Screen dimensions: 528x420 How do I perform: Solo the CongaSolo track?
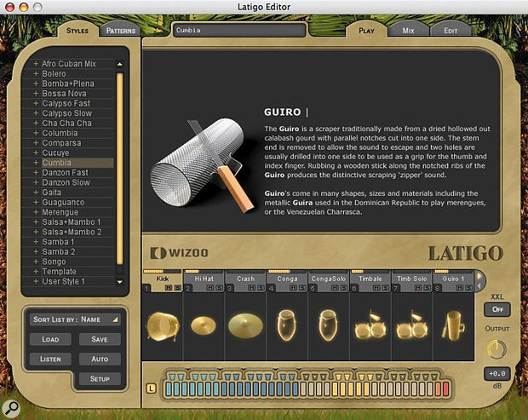coord(344,288)
